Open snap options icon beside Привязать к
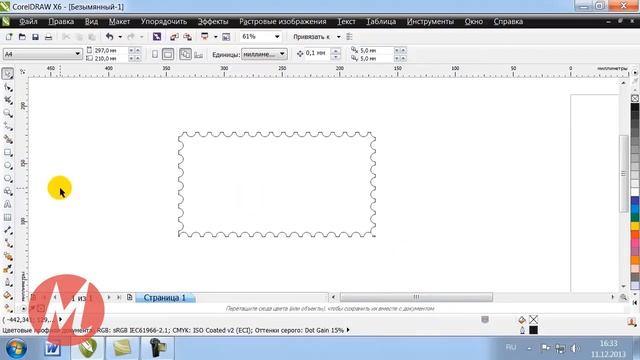The image size is (640, 360). 349,37
